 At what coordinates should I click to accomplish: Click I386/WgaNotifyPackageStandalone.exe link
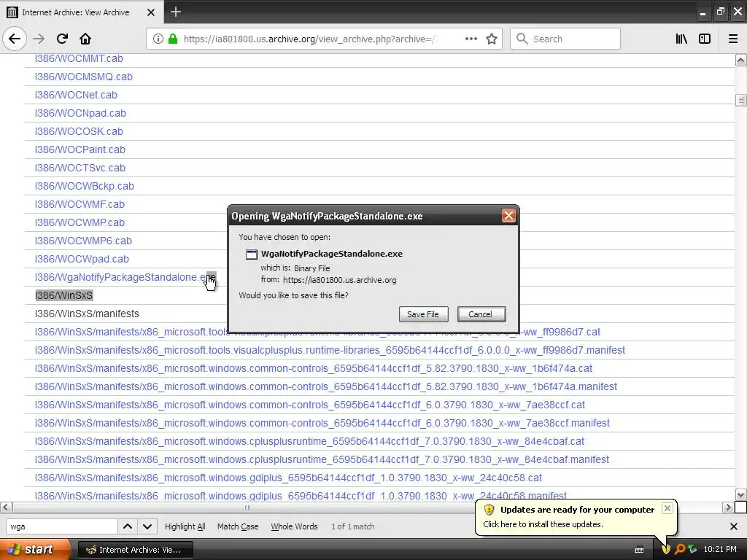(x=125, y=277)
